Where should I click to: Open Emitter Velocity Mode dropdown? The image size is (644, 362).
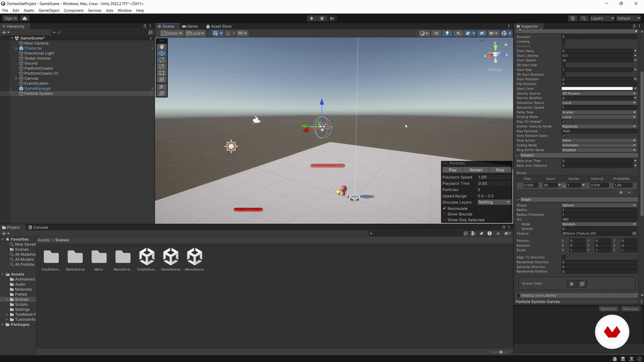(x=599, y=126)
